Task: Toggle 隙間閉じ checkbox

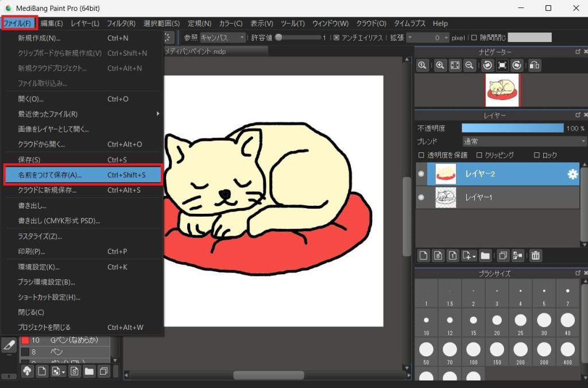Action: [x=474, y=37]
